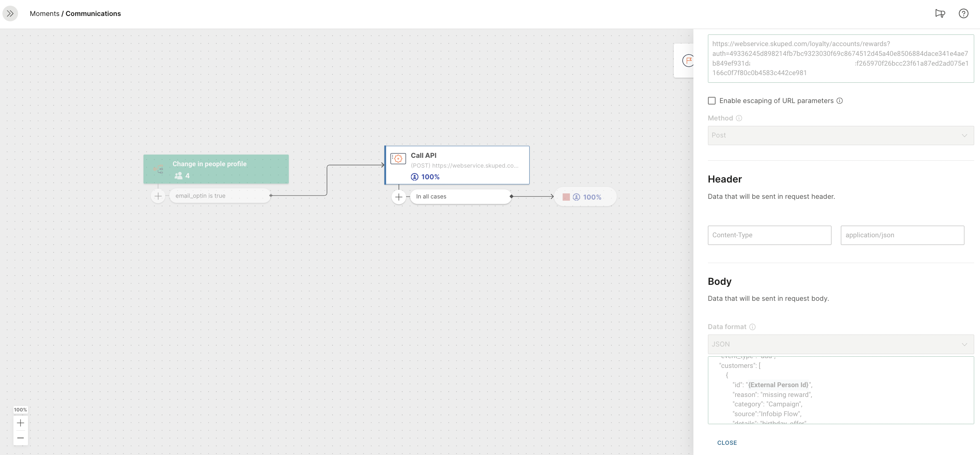Enable escaping of URL parameters checkbox
Viewport: 980px width, 455px height.
712,101
